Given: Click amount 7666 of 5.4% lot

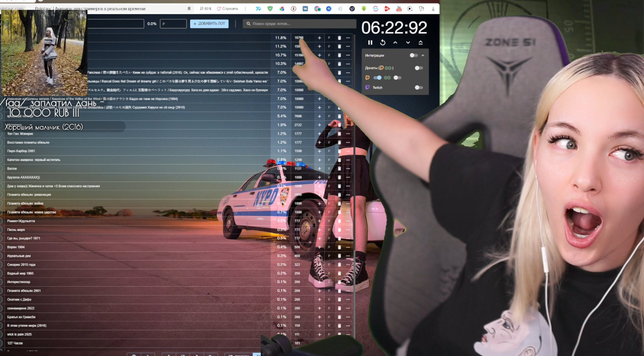Looking at the screenshot, I should pyautogui.click(x=298, y=116).
